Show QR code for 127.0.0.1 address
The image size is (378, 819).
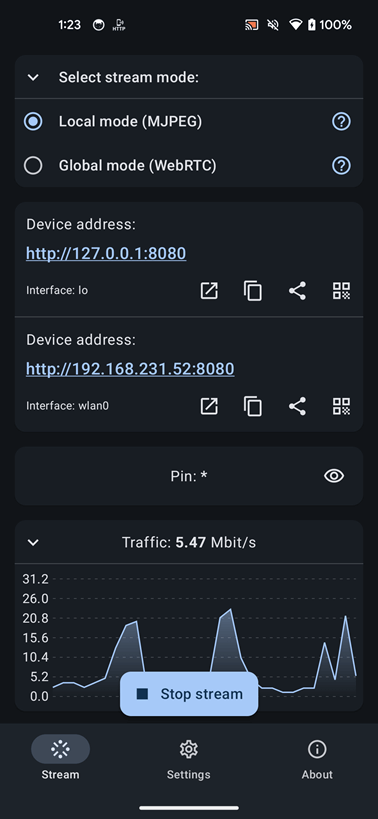tap(341, 291)
